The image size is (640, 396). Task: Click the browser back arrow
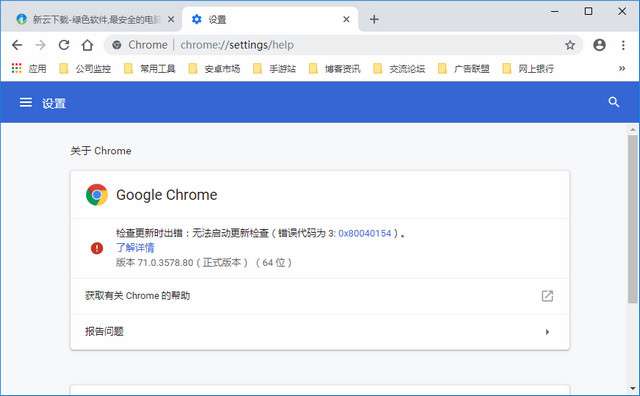[x=17, y=45]
